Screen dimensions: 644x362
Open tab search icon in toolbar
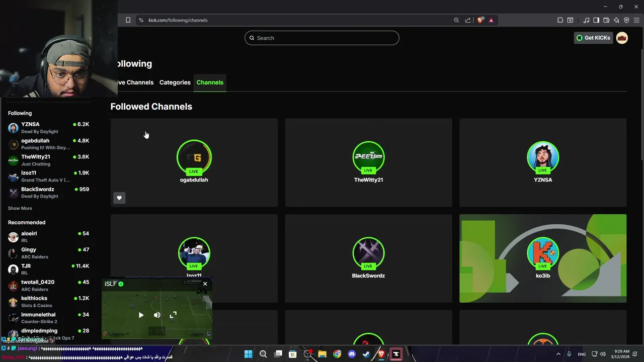click(570, 20)
